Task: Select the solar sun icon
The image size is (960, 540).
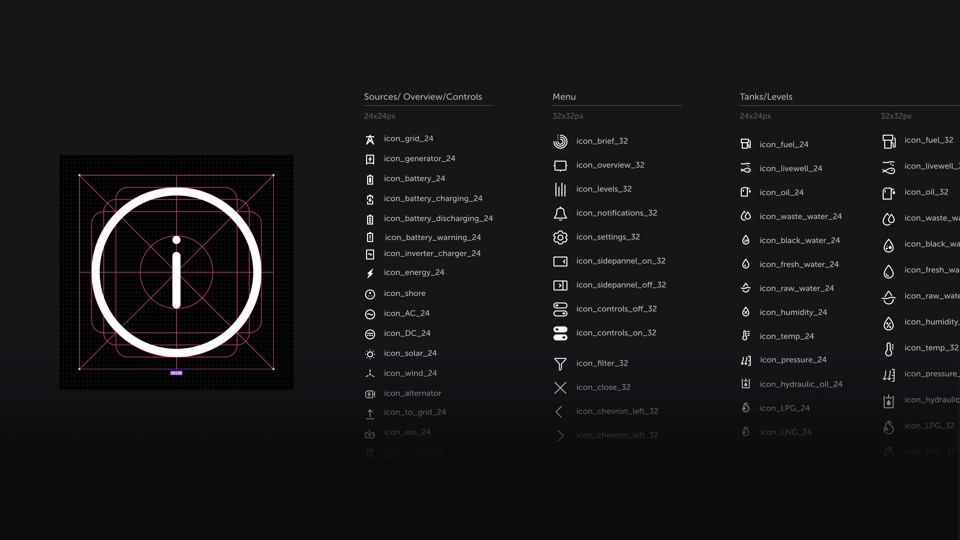Action: pos(370,354)
